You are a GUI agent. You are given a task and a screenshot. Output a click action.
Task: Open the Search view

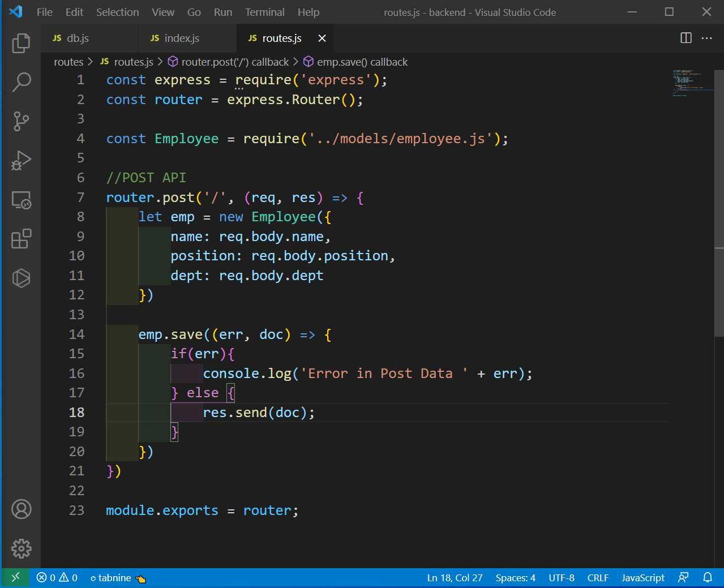21,82
